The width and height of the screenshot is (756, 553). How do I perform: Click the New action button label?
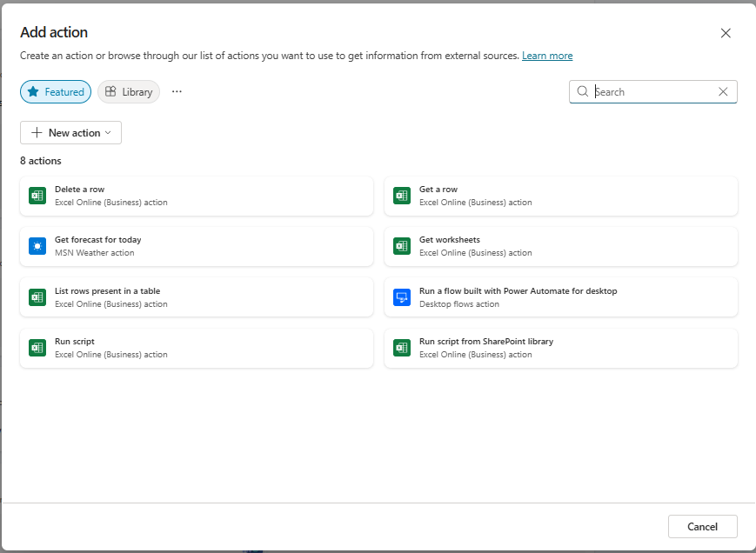tap(74, 132)
